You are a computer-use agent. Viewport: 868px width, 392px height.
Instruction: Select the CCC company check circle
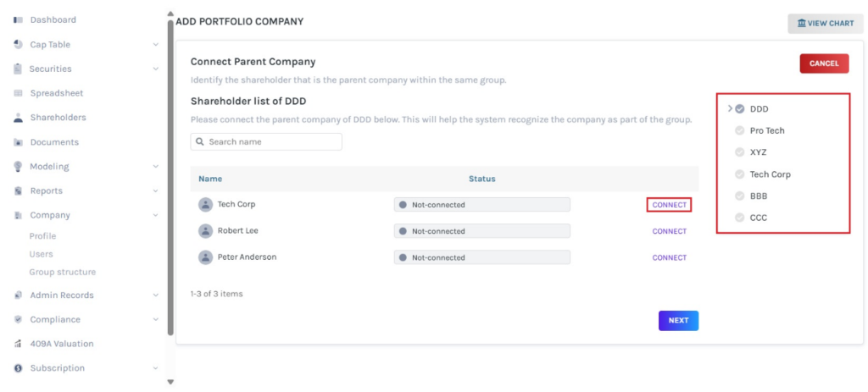(740, 218)
